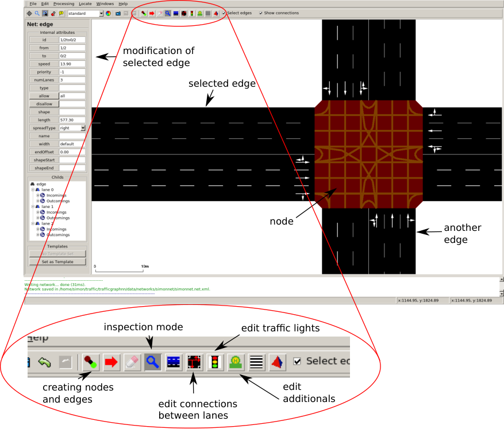Image resolution: width=504 pixels, height=429 pixels.
Task: Toggle the Show connections checkbox
Action: [x=261, y=13]
